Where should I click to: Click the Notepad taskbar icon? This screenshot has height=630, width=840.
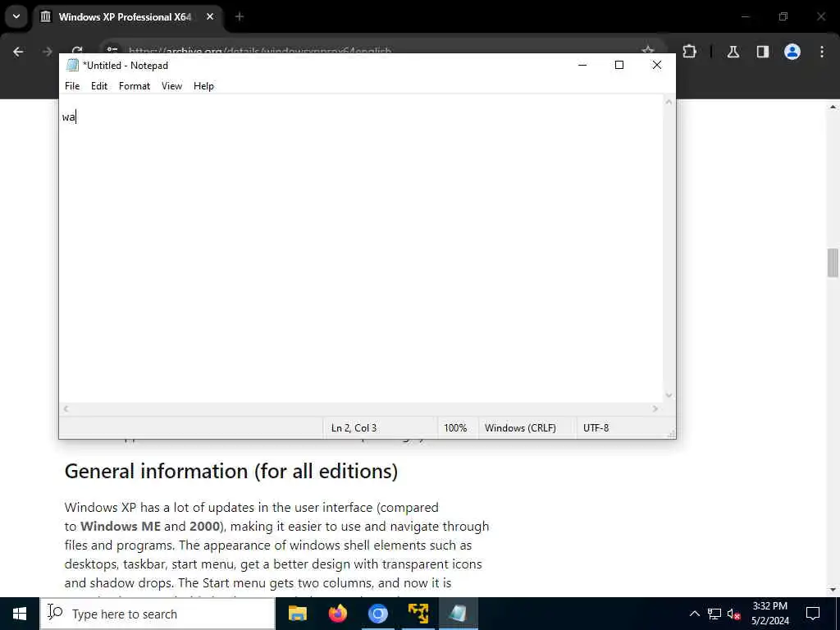coord(458,614)
